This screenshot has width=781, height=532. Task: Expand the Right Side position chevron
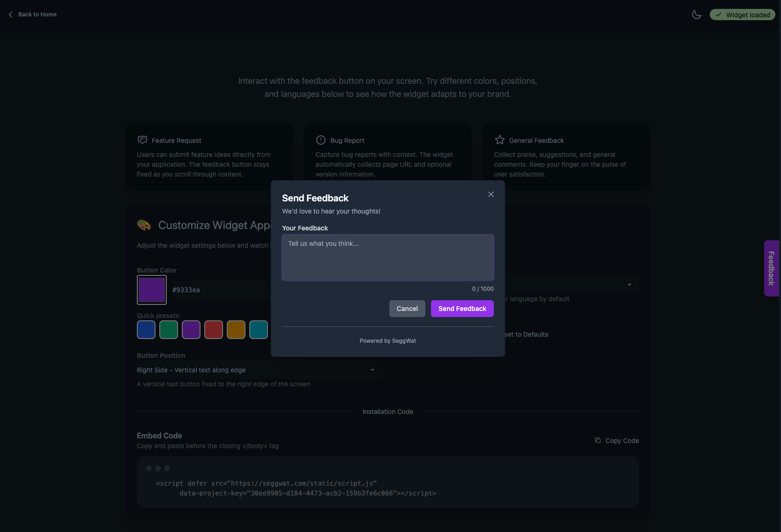coord(372,370)
